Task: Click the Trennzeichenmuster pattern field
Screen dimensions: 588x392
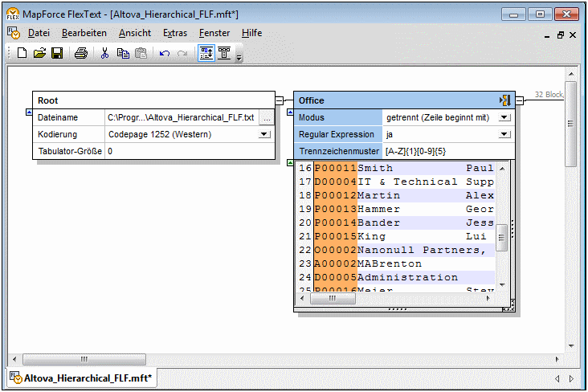Action: 447,151
